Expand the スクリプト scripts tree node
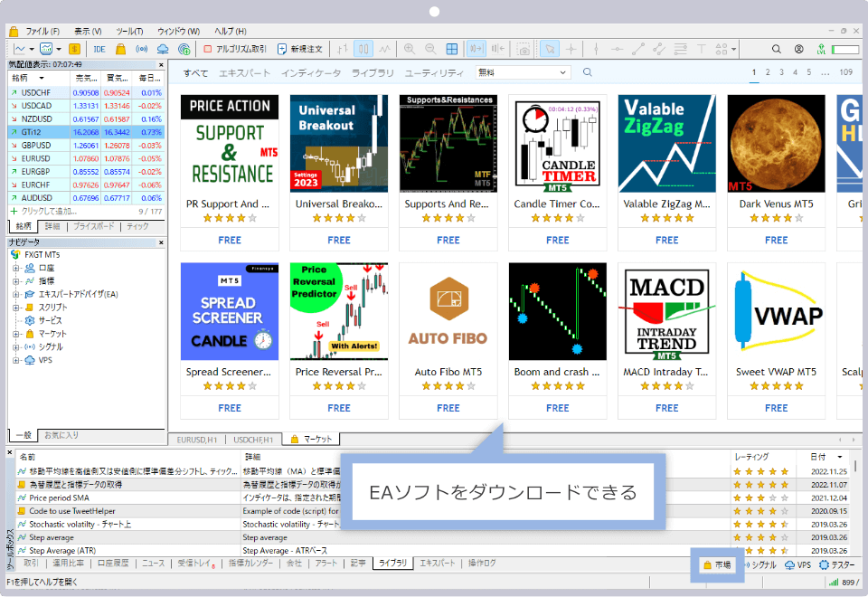 pos(16,308)
